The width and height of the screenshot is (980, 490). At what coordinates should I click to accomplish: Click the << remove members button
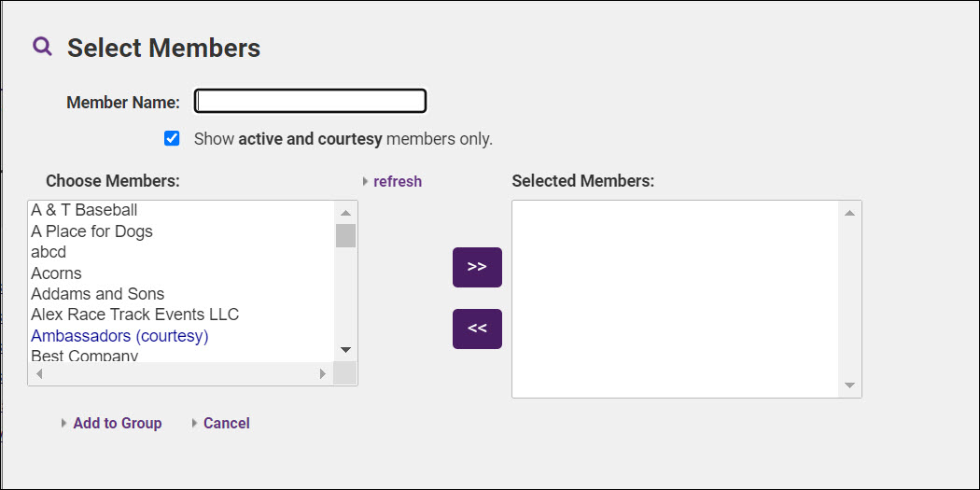[x=477, y=329]
